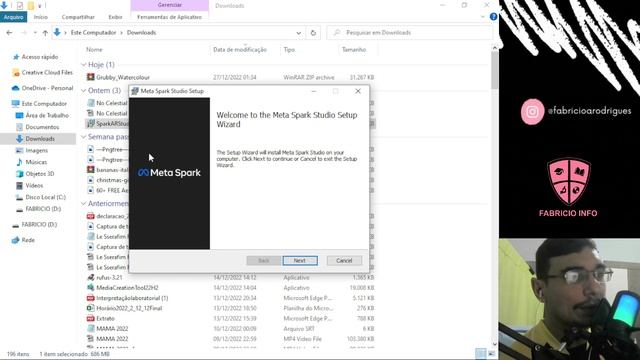Collapse the Hoje (1) group
This screenshot has width=640, height=360.
[84, 64]
